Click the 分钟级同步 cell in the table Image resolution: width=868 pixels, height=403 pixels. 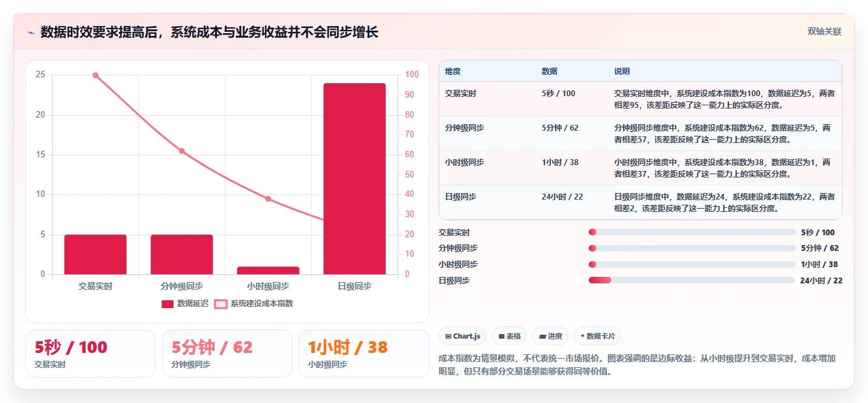465,128
